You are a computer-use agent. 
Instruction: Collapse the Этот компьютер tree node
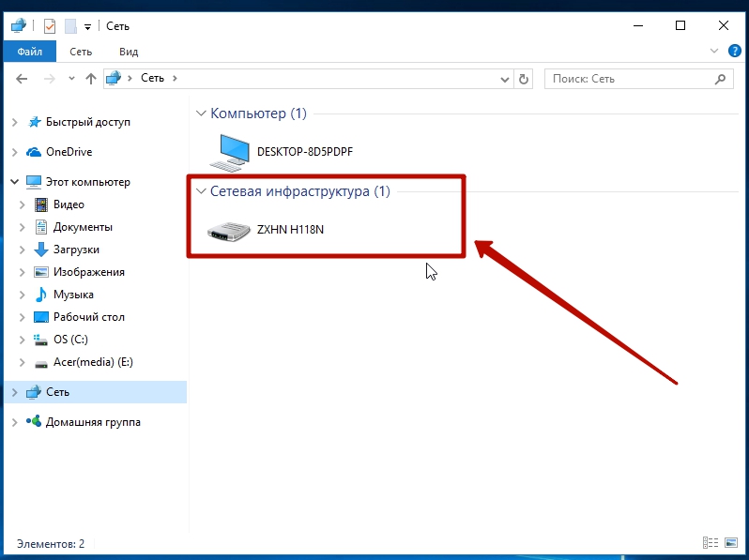coord(15,182)
